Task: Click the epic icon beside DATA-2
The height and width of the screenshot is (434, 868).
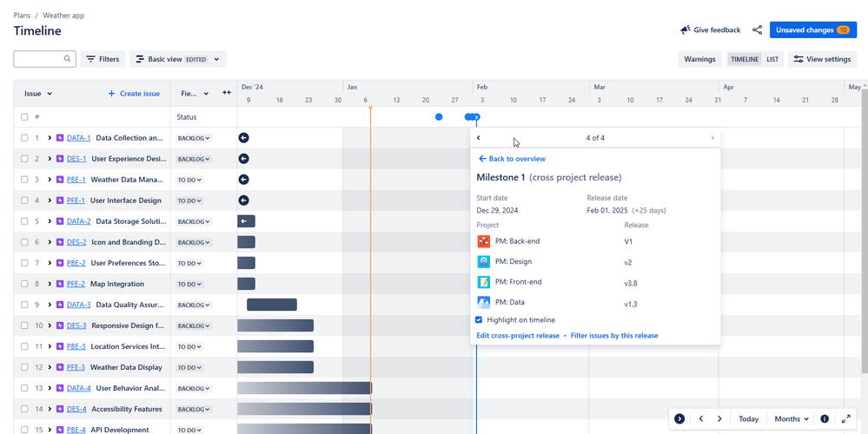Action: point(60,221)
